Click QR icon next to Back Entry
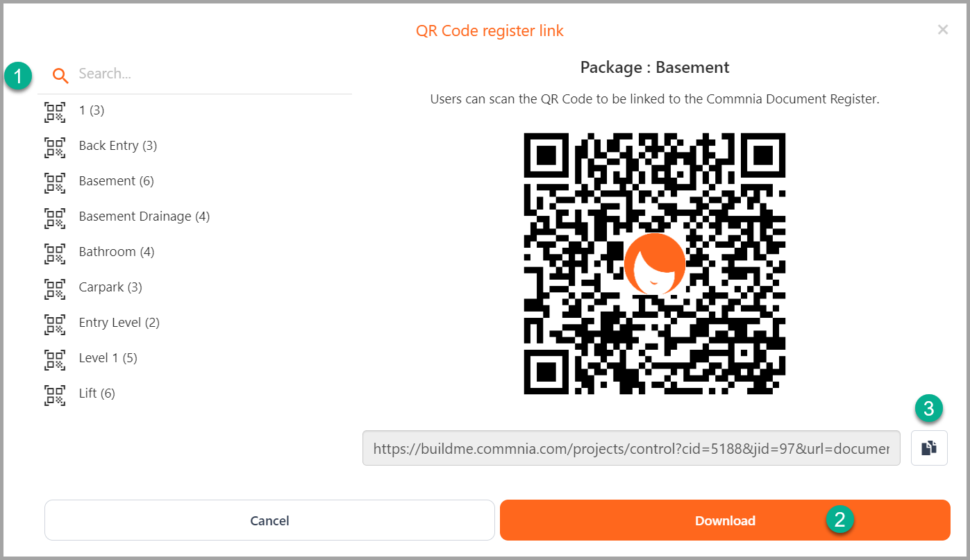The height and width of the screenshot is (560, 970). (x=55, y=147)
